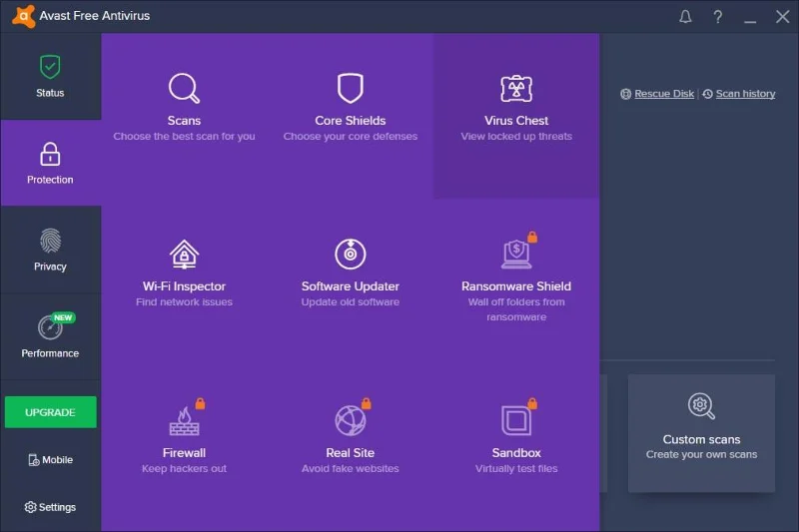
Task: Click "Choose your core defenses" text
Action: click(351, 137)
